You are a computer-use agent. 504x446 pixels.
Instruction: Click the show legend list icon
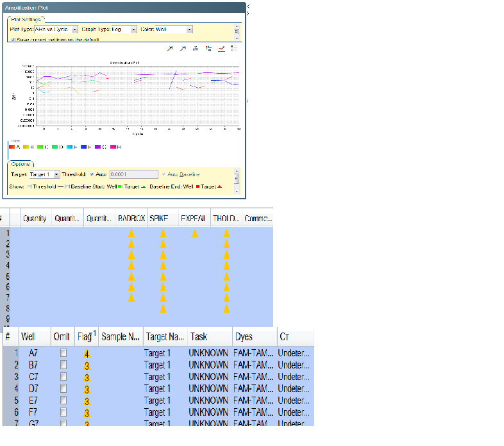234,49
